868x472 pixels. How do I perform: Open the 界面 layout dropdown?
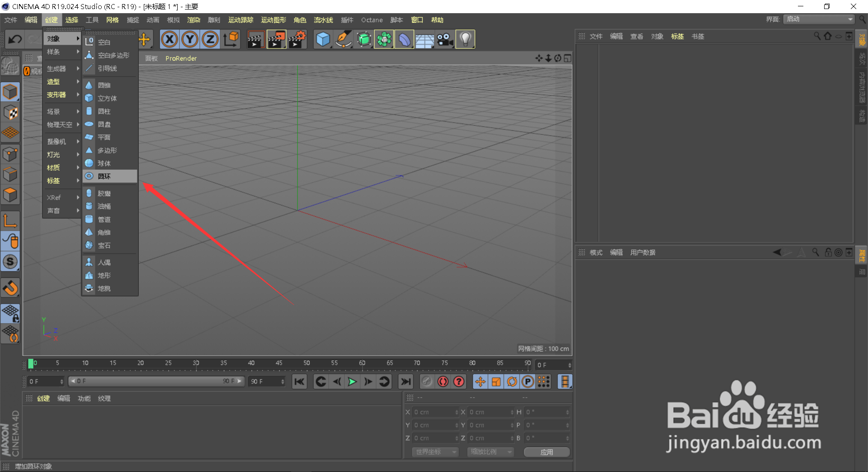(x=819, y=19)
